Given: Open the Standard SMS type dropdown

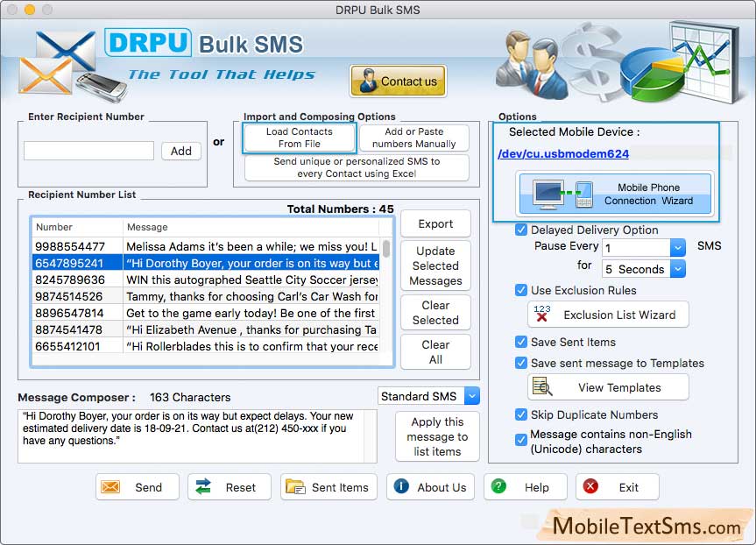Looking at the screenshot, I should pos(472,396).
